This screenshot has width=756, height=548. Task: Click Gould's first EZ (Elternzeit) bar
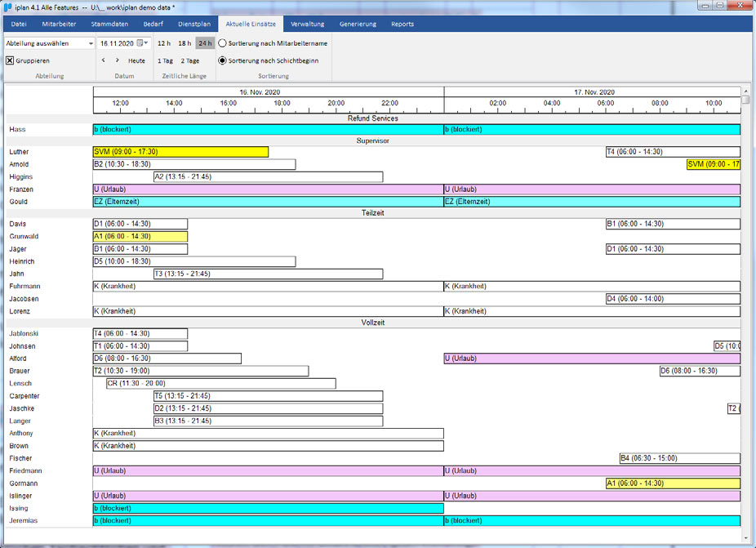(x=268, y=202)
